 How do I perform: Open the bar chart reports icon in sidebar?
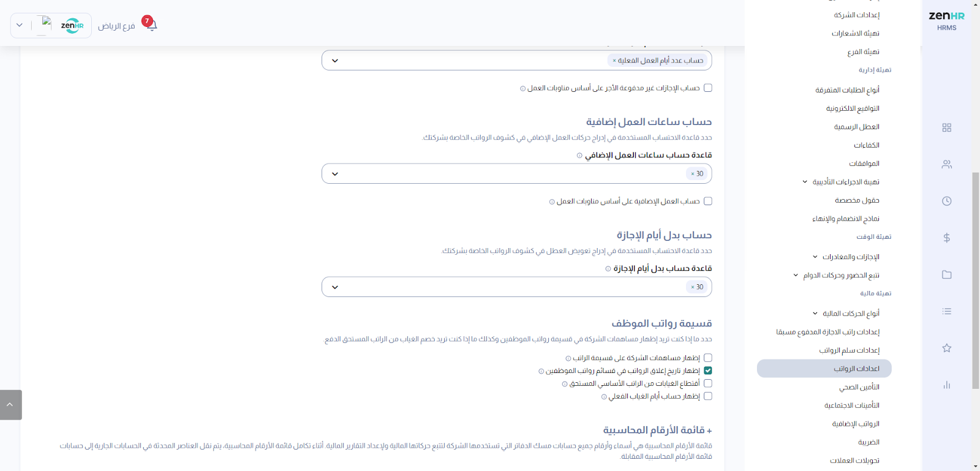pyautogui.click(x=946, y=385)
